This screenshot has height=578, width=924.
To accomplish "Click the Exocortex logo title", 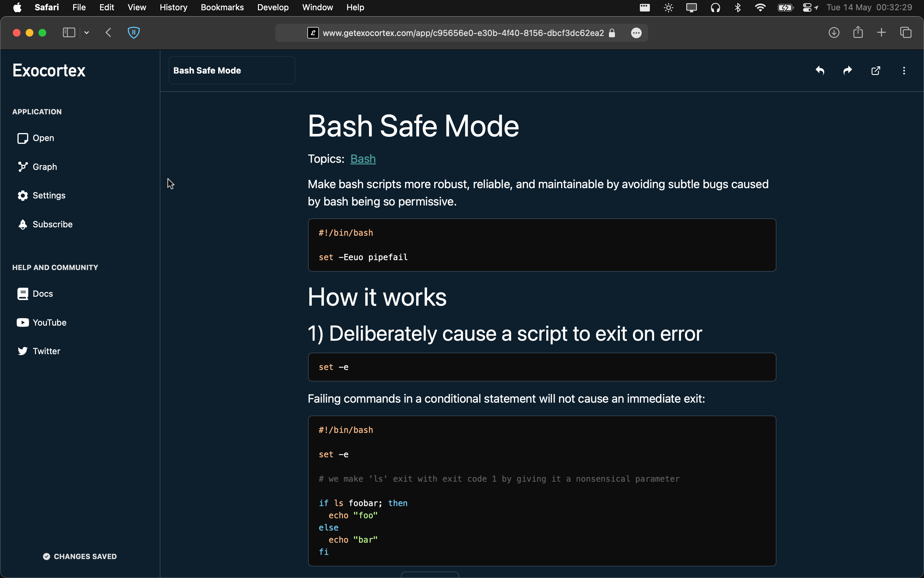I will 49,70.
